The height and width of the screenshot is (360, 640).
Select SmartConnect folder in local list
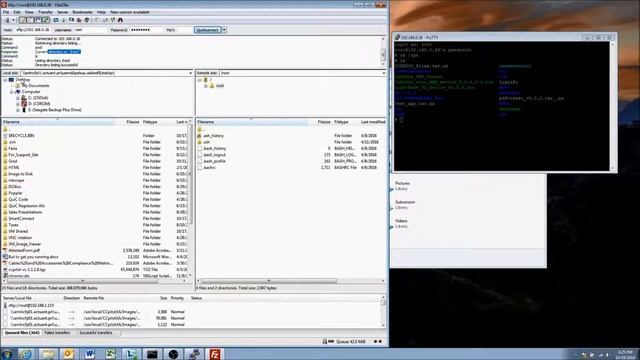(x=21, y=219)
